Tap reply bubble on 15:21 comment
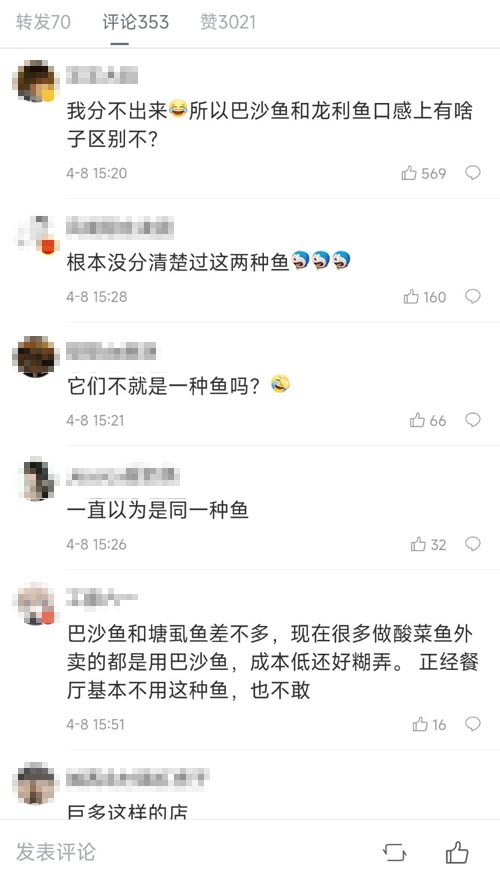This screenshot has width=500, height=873. tap(473, 420)
